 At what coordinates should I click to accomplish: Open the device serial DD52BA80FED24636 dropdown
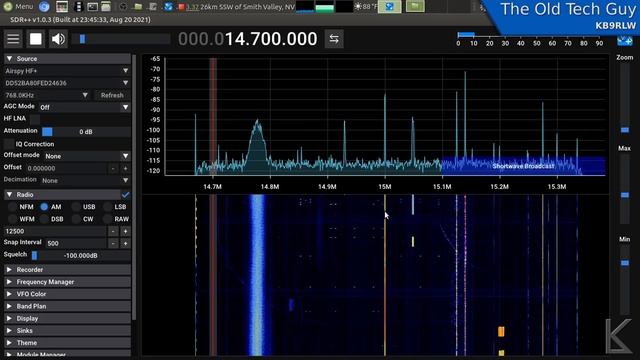(67, 83)
